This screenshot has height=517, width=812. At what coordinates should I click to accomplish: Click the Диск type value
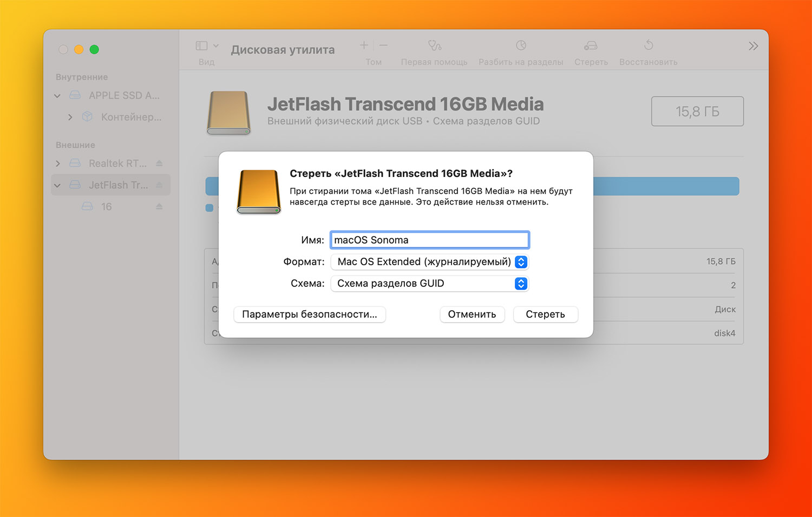coord(725,310)
